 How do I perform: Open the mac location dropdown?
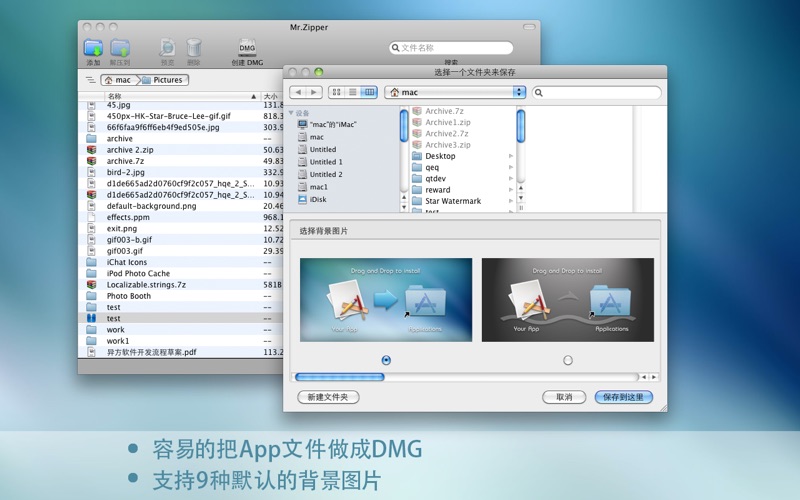coord(455,92)
